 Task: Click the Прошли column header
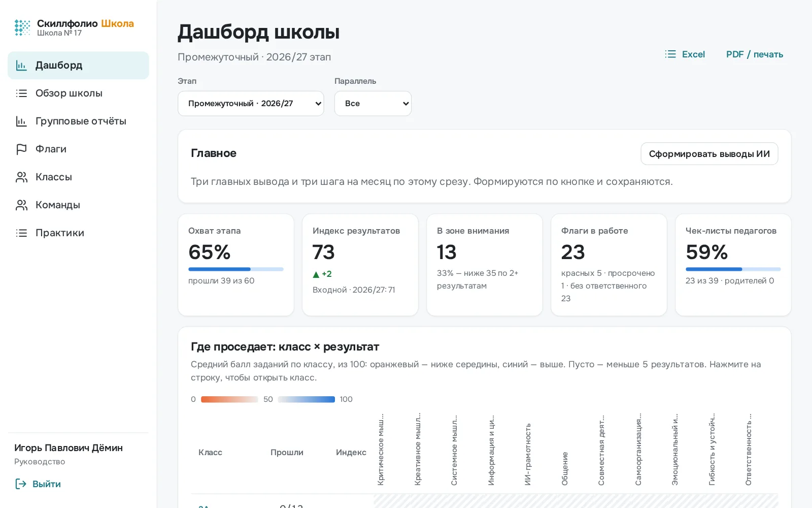coord(287,452)
